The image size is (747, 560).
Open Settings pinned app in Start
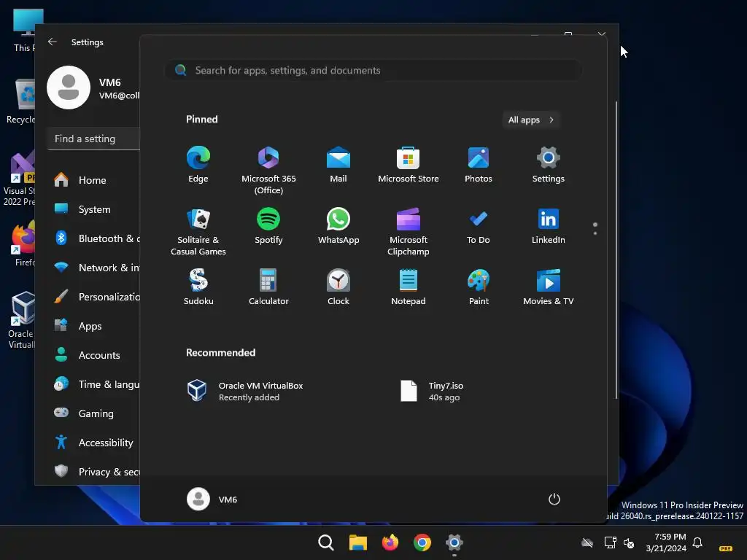click(x=549, y=164)
